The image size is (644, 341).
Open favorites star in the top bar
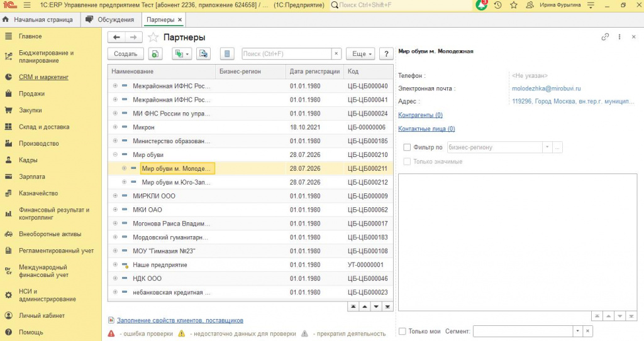click(514, 5)
